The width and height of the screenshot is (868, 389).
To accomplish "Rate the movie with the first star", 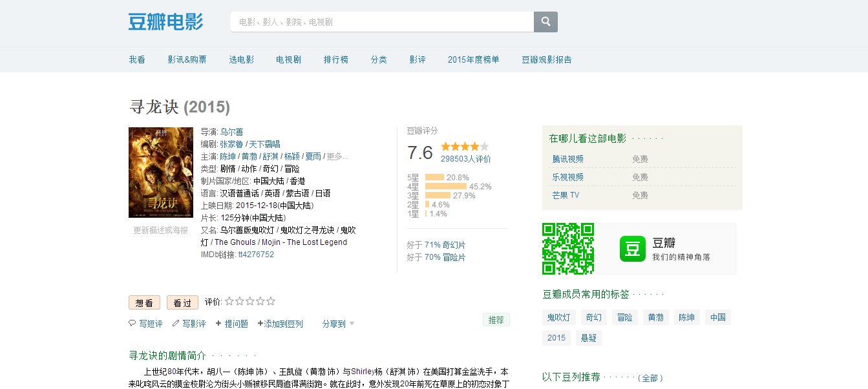I will click(229, 300).
